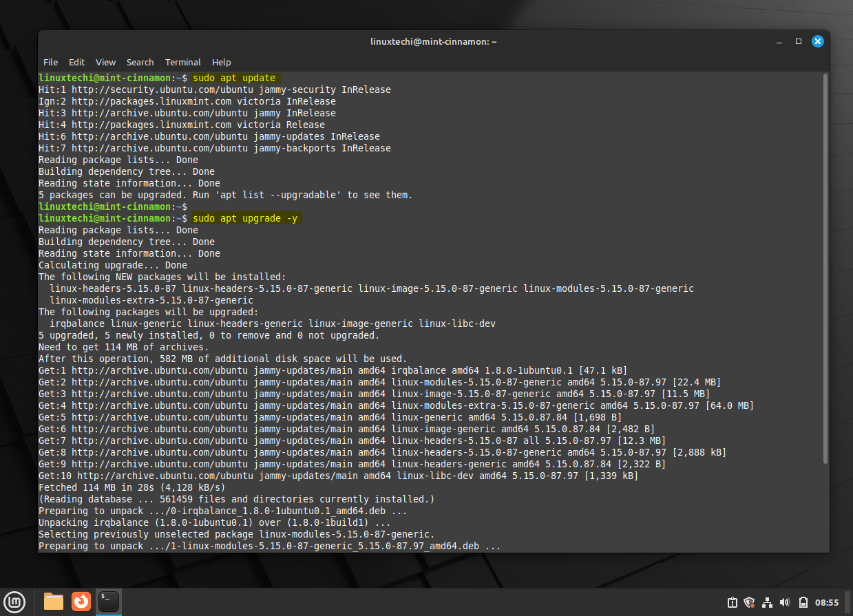
Task: Close the terminal window
Action: [818, 41]
